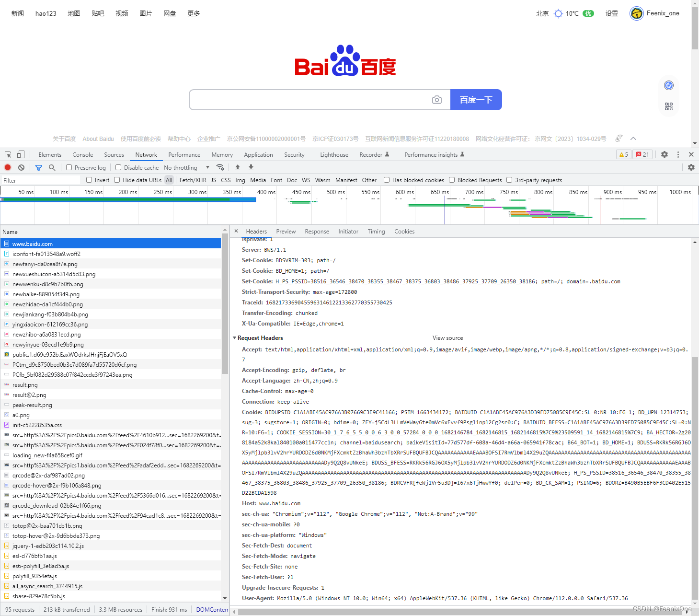
Task: Check 3rd-party requests checkbox
Action: click(x=509, y=180)
